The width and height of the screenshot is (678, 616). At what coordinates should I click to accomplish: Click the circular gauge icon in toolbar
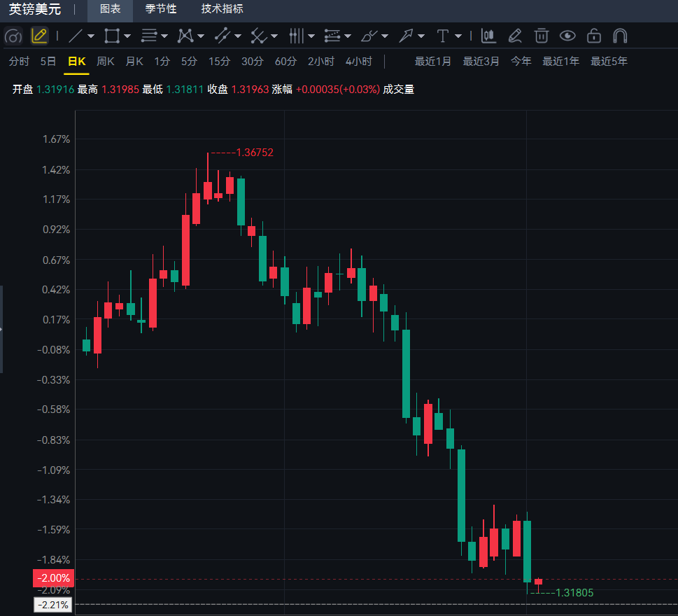click(13, 36)
